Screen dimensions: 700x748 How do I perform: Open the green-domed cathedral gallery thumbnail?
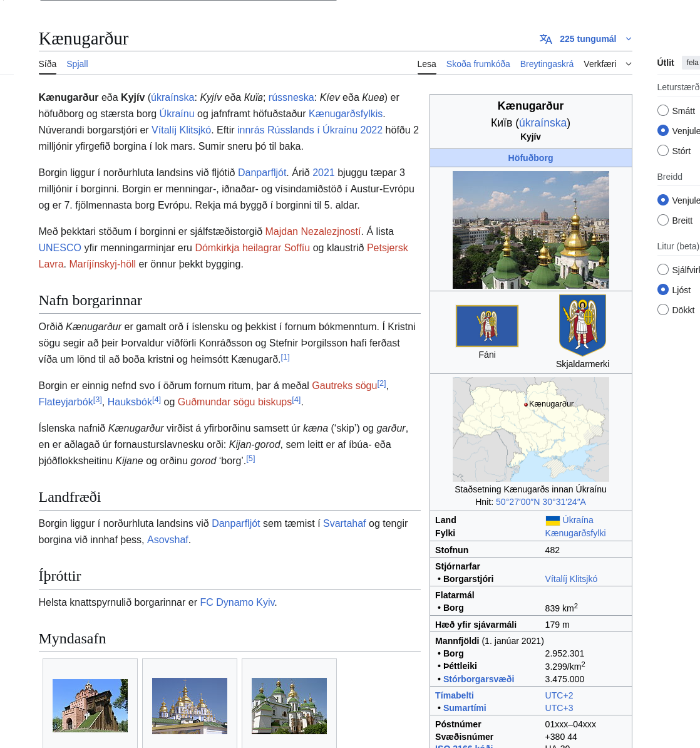click(289, 706)
